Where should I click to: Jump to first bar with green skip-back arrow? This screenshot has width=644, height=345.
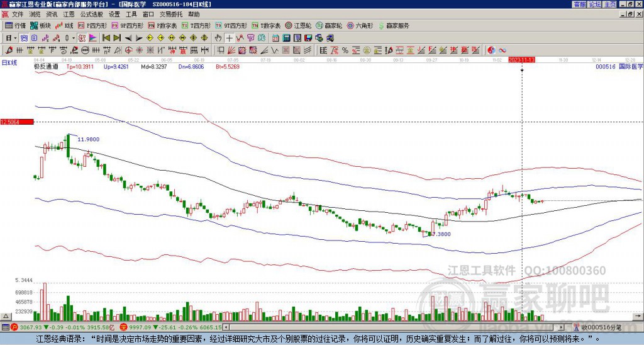point(106,38)
